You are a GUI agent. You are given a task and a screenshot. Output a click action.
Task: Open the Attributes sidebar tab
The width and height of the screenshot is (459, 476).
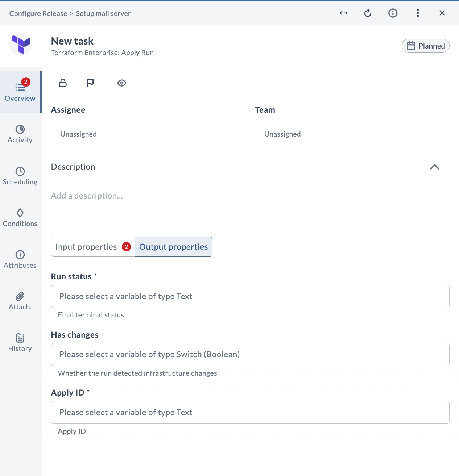20,259
